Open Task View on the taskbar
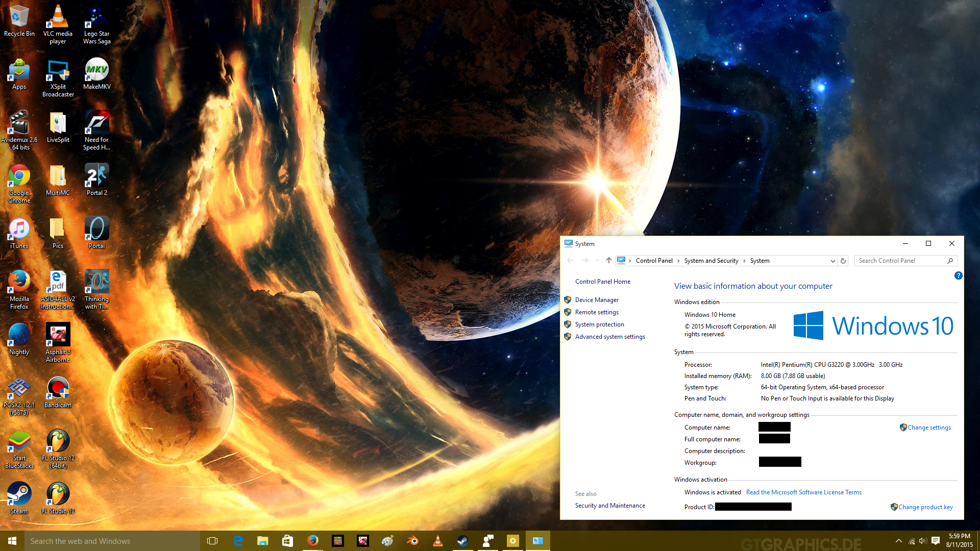 click(212, 541)
